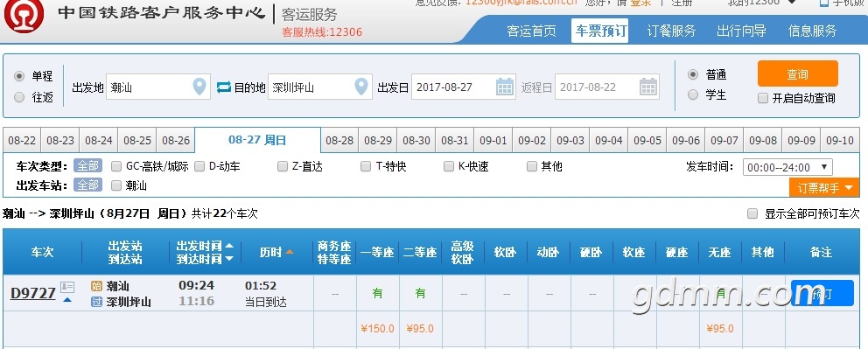Open 客运首页 navigation tab

(x=531, y=31)
